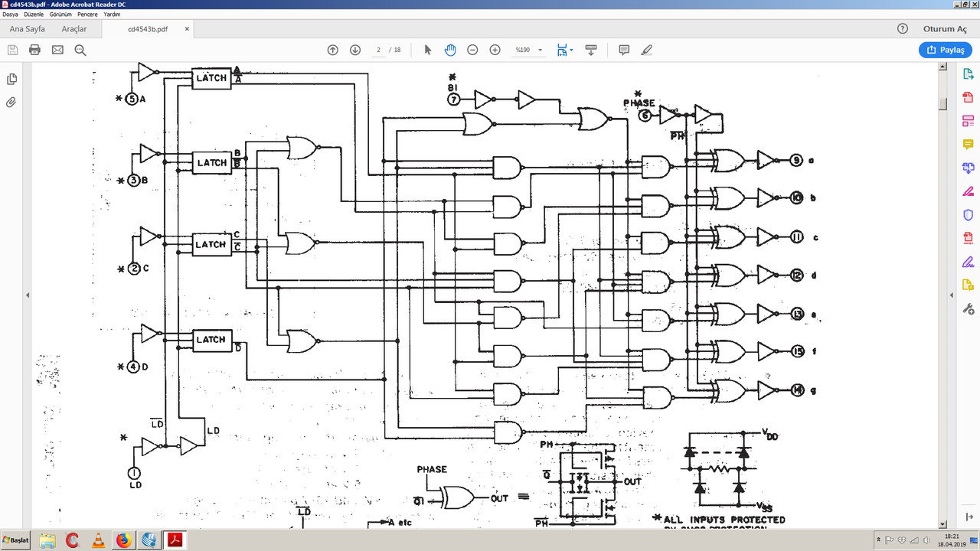Open the Pencere menu
Viewport: 980px width, 551px height.
pyautogui.click(x=87, y=14)
